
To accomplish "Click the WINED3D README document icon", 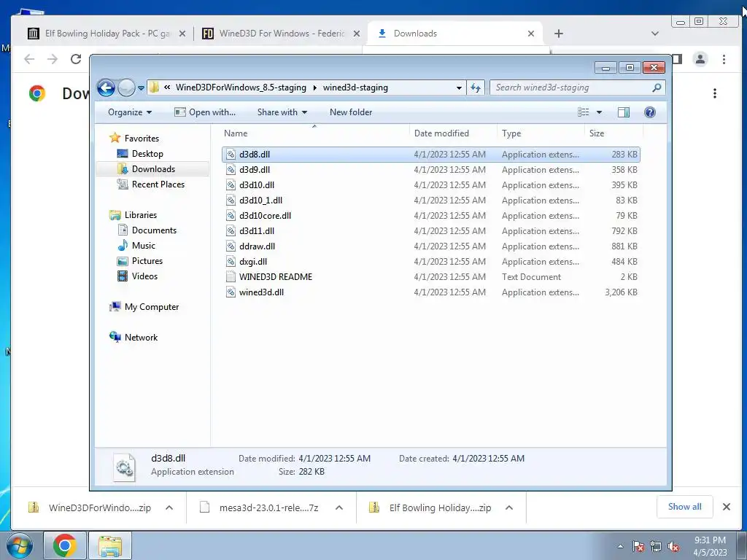I will (231, 276).
